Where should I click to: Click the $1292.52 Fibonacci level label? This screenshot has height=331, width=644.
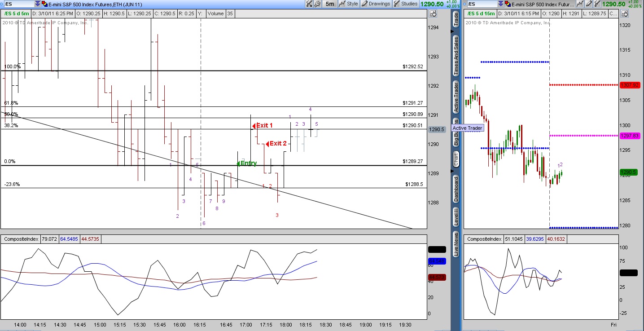[x=412, y=66]
